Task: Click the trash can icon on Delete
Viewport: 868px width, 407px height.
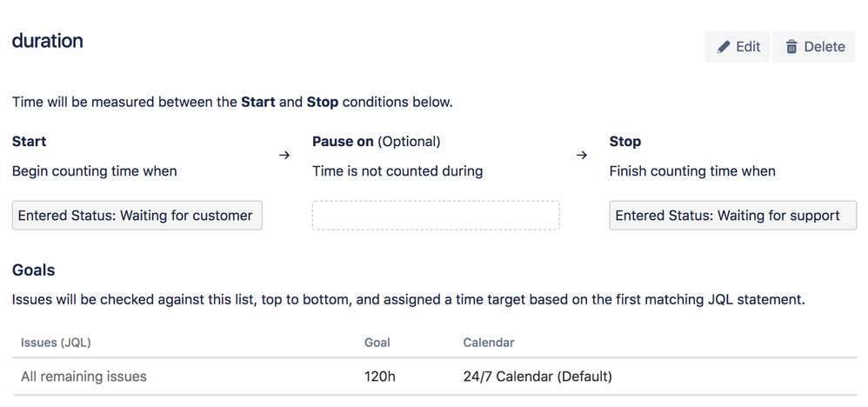Action: point(791,47)
